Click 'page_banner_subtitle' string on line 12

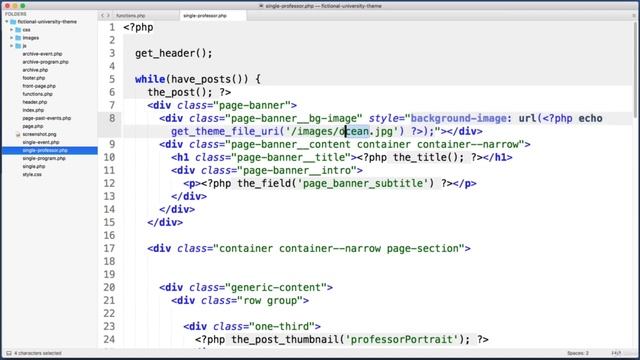point(362,184)
